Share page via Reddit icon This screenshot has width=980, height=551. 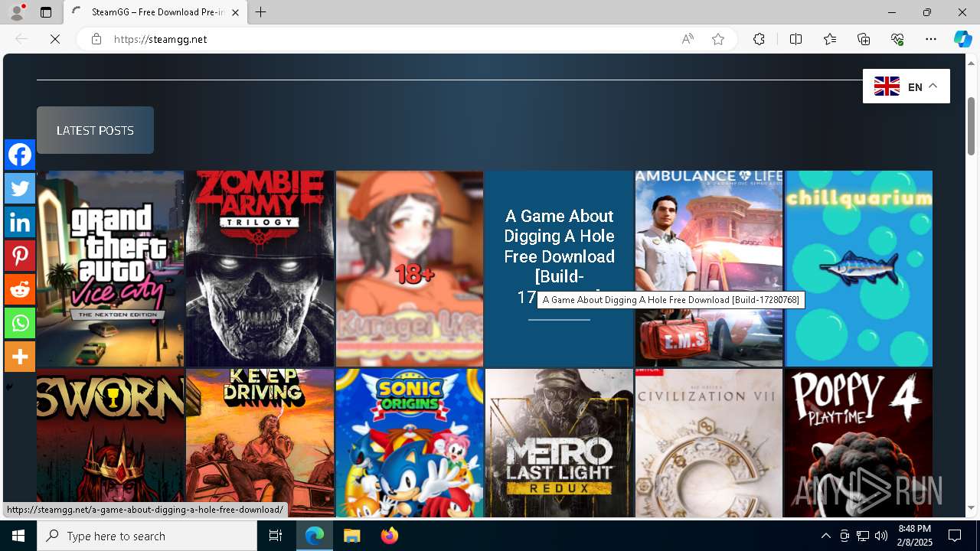(x=20, y=289)
